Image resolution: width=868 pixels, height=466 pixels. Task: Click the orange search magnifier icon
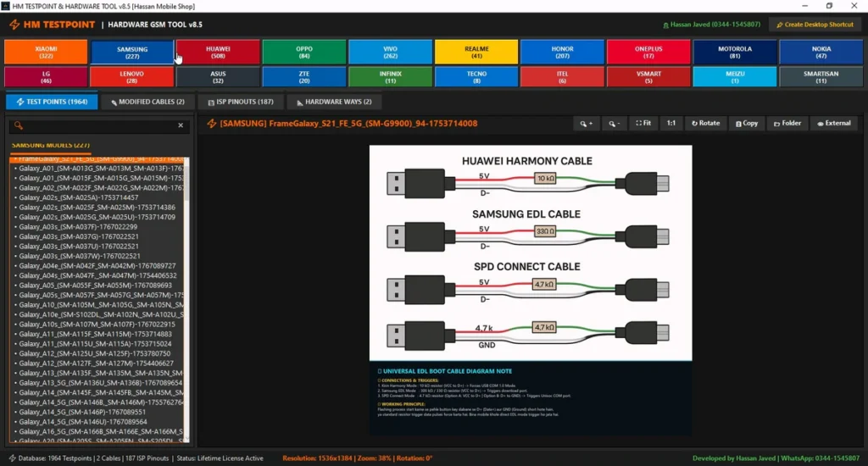[19, 125]
